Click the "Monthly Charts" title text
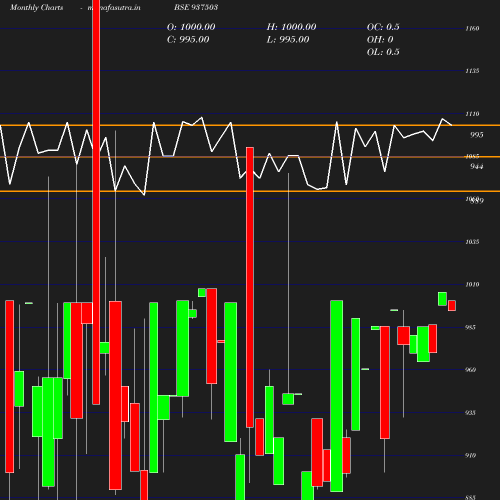Image resolution: width=500 pixels, height=500 pixels. [x=36, y=7]
